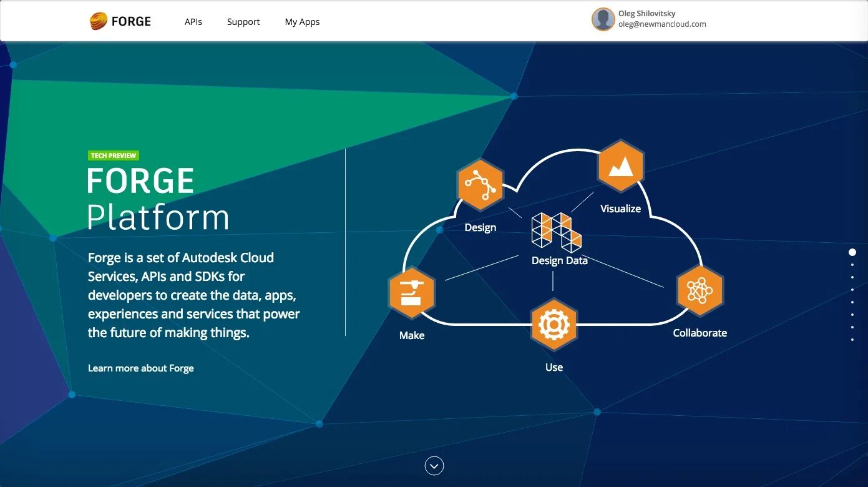Click the FORGE Platform heading
This screenshot has height=487, width=868.
(158, 199)
